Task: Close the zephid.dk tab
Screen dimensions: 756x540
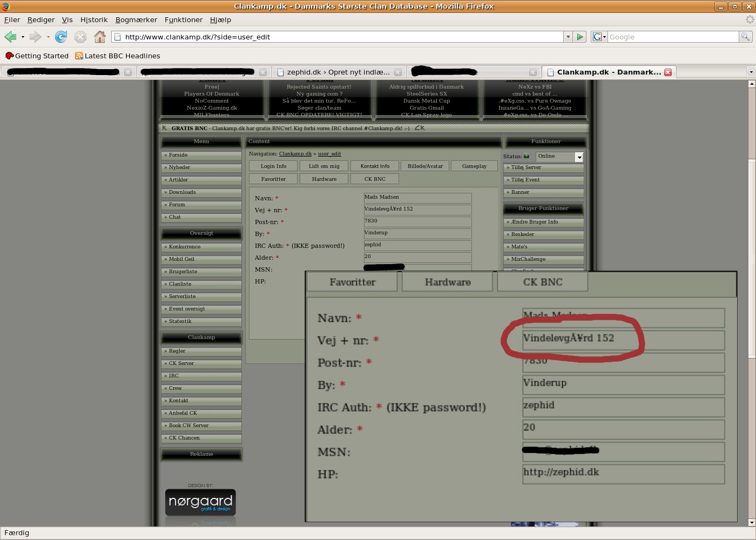Action: click(398, 72)
